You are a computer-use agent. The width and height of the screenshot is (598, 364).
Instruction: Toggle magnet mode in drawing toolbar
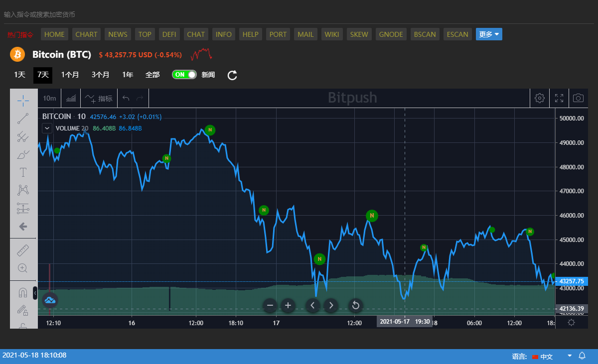tap(23, 293)
